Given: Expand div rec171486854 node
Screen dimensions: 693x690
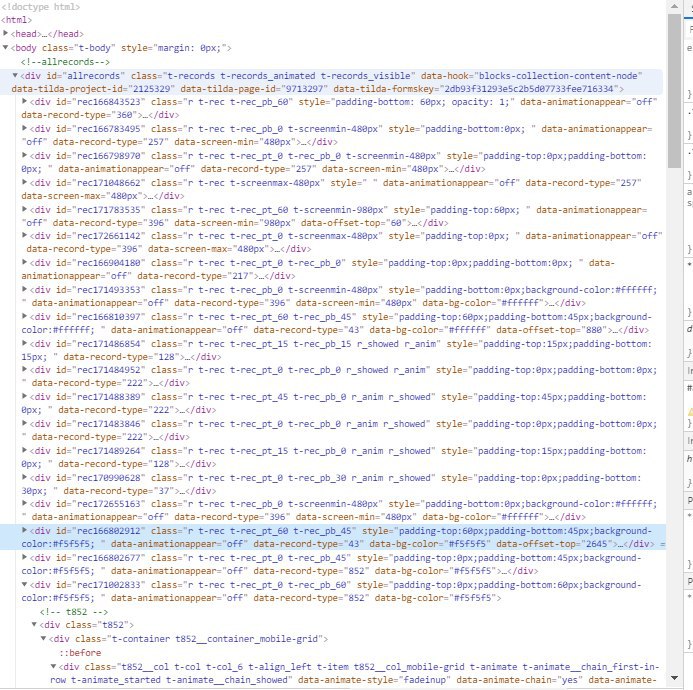Looking at the screenshot, I should coord(25,343).
